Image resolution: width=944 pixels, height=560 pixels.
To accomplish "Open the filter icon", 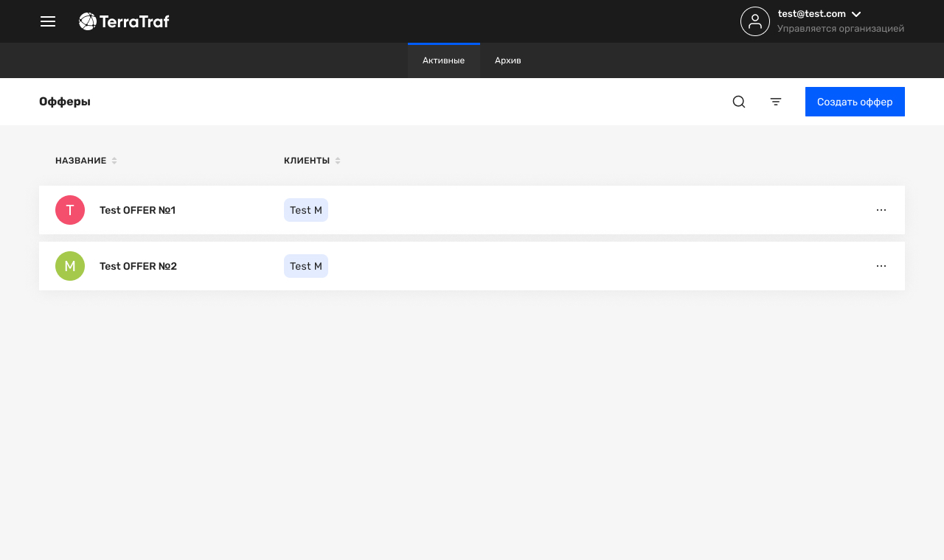I will click(776, 102).
